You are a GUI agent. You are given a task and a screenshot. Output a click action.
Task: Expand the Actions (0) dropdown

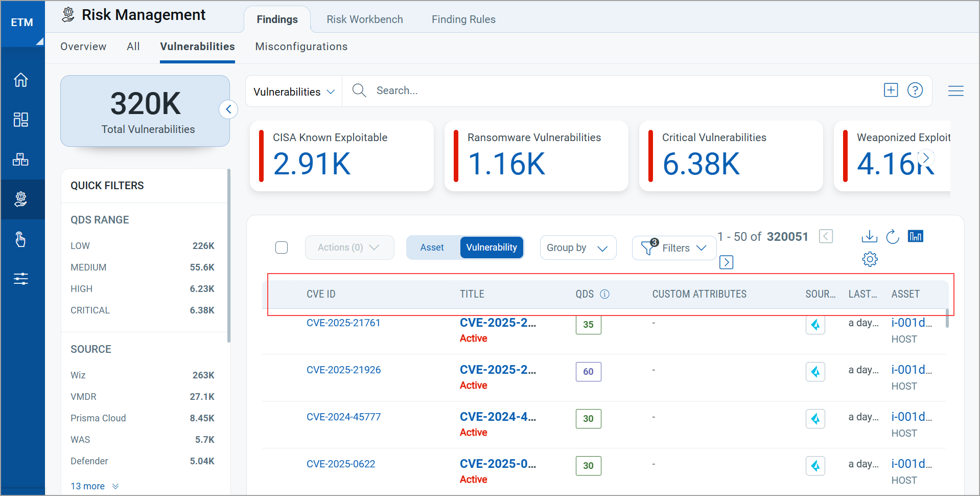(x=349, y=247)
